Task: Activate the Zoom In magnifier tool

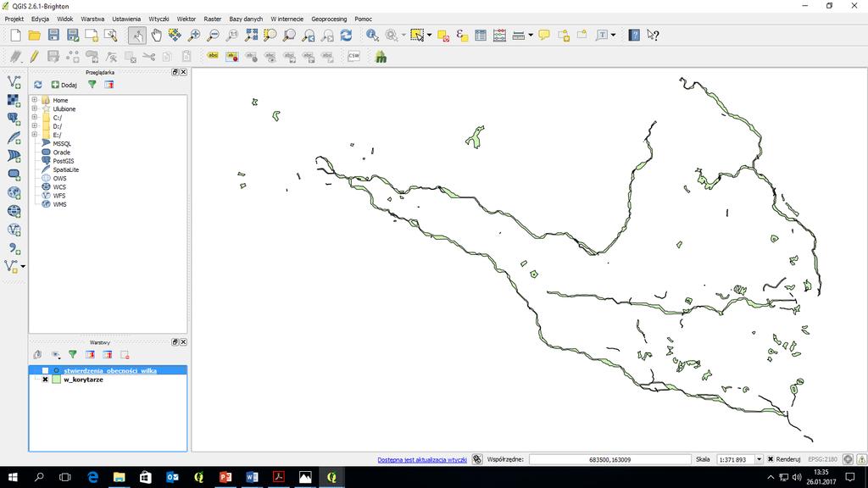Action: (194, 36)
